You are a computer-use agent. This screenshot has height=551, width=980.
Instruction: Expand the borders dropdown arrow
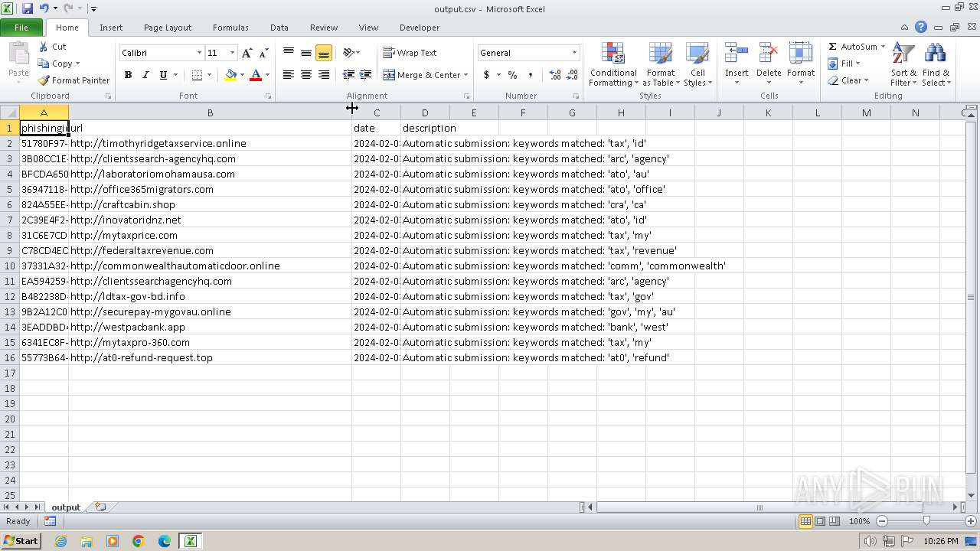(209, 75)
